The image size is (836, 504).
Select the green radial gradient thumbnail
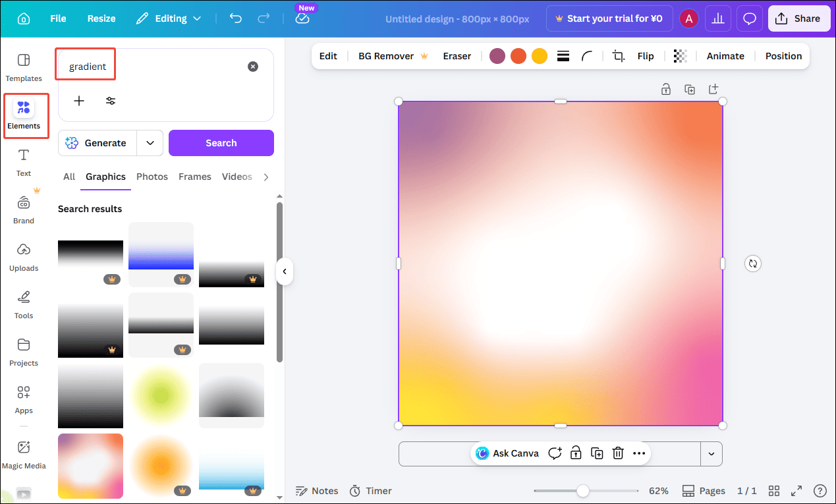pos(161,395)
